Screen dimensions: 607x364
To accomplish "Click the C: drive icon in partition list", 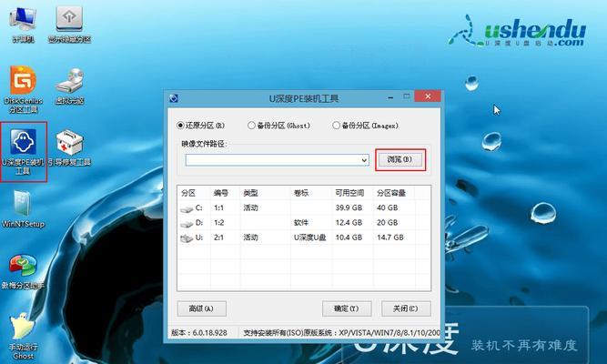I will (187, 209).
